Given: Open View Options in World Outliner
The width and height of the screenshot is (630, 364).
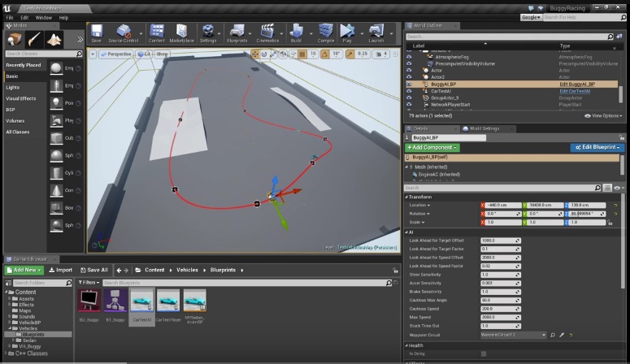Looking at the screenshot, I should pyautogui.click(x=603, y=115).
